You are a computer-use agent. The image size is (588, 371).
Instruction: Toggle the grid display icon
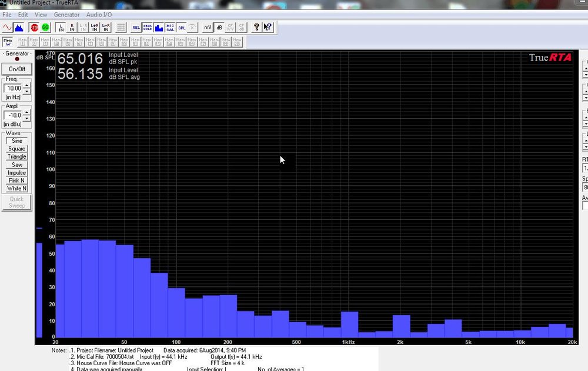[x=121, y=28]
